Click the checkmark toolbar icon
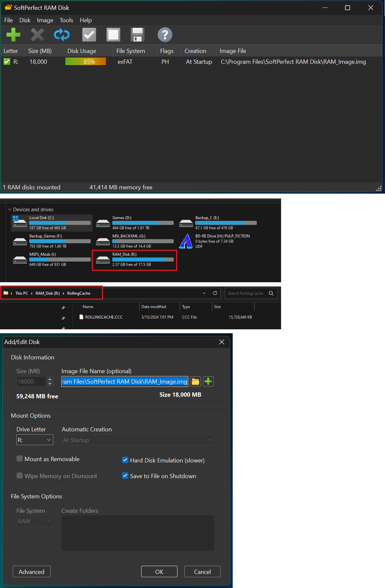 click(89, 35)
